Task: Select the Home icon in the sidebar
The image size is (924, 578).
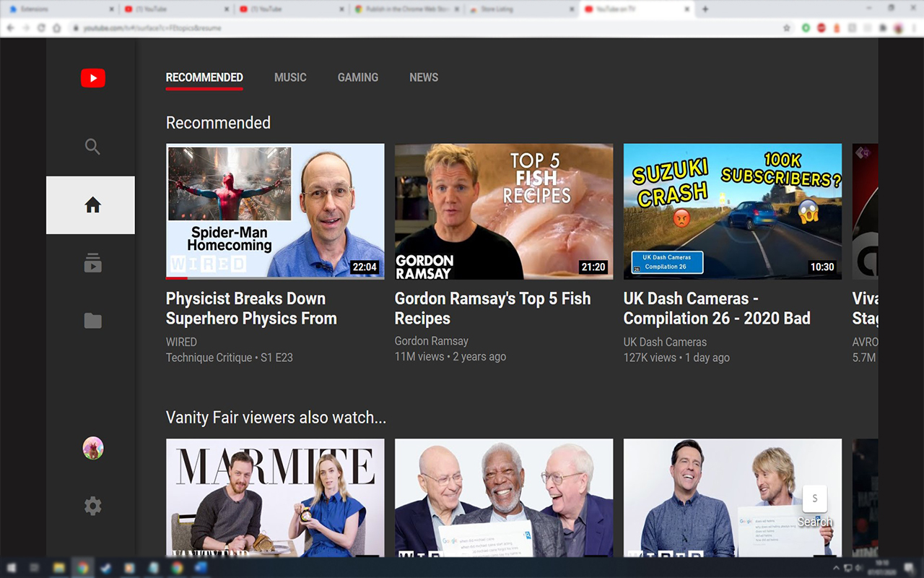Action: (x=92, y=205)
